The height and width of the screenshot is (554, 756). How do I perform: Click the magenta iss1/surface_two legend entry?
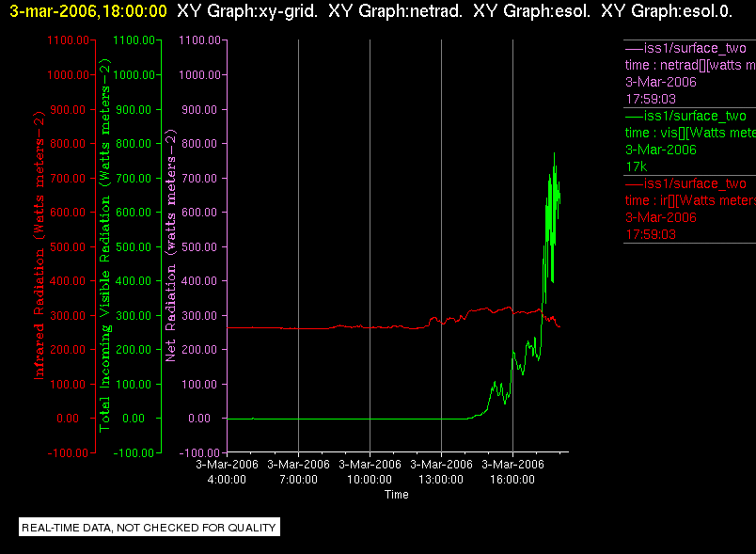(685, 48)
